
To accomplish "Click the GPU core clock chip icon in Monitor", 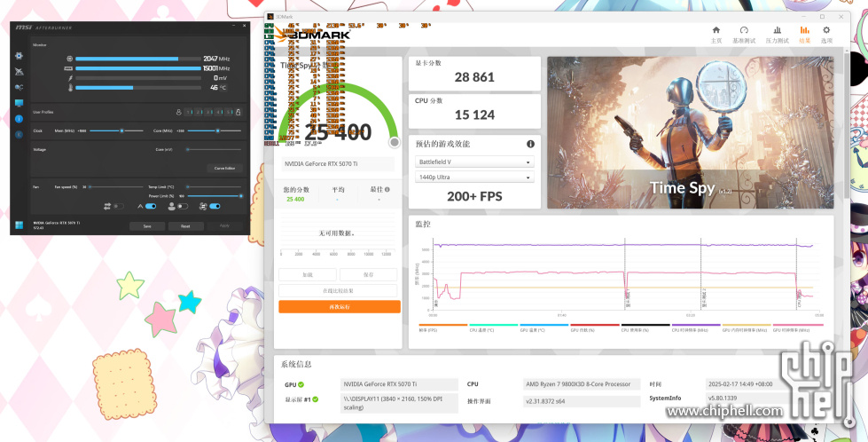I will click(x=70, y=59).
